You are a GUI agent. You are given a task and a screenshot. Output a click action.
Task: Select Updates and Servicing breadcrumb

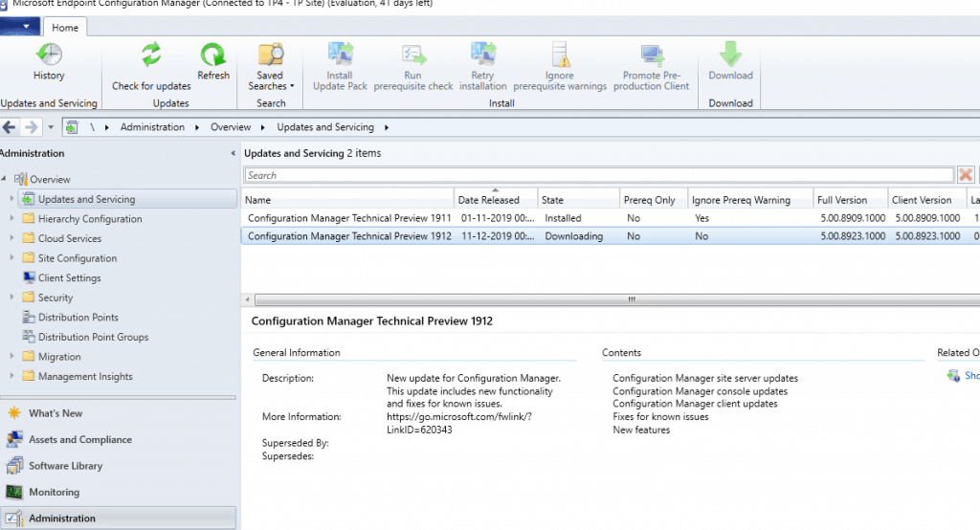click(325, 127)
